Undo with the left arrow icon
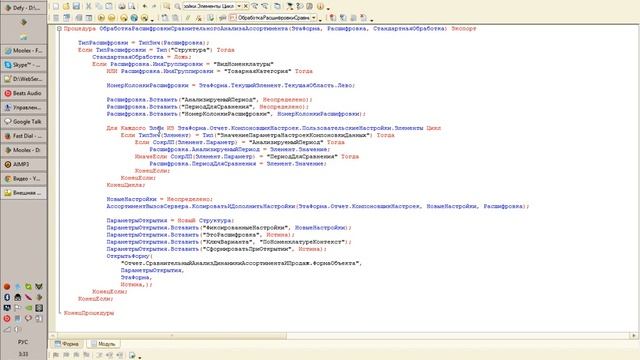 [144, 6]
